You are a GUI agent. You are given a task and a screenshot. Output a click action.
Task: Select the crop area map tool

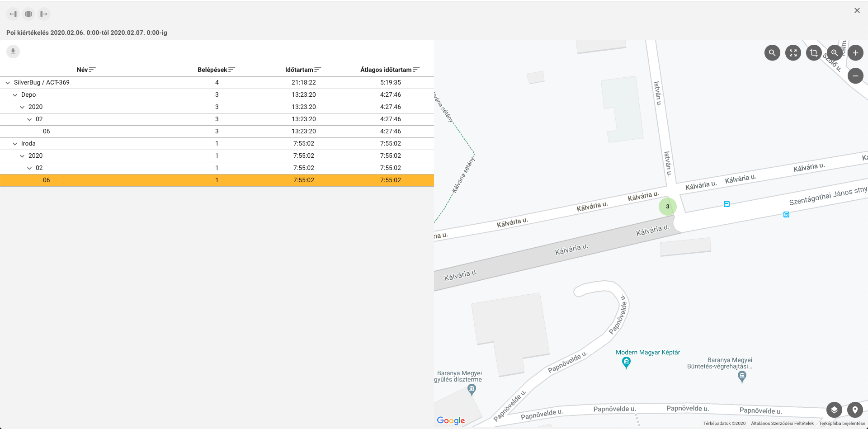[x=814, y=53]
